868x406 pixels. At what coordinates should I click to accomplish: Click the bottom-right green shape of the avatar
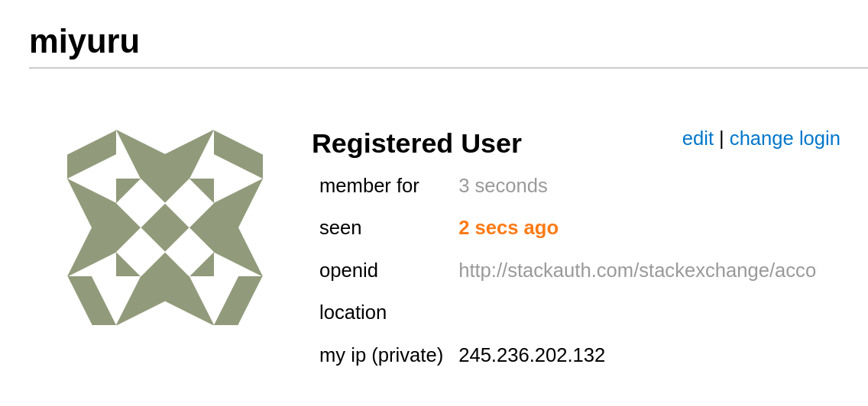pyautogui.click(x=238, y=300)
